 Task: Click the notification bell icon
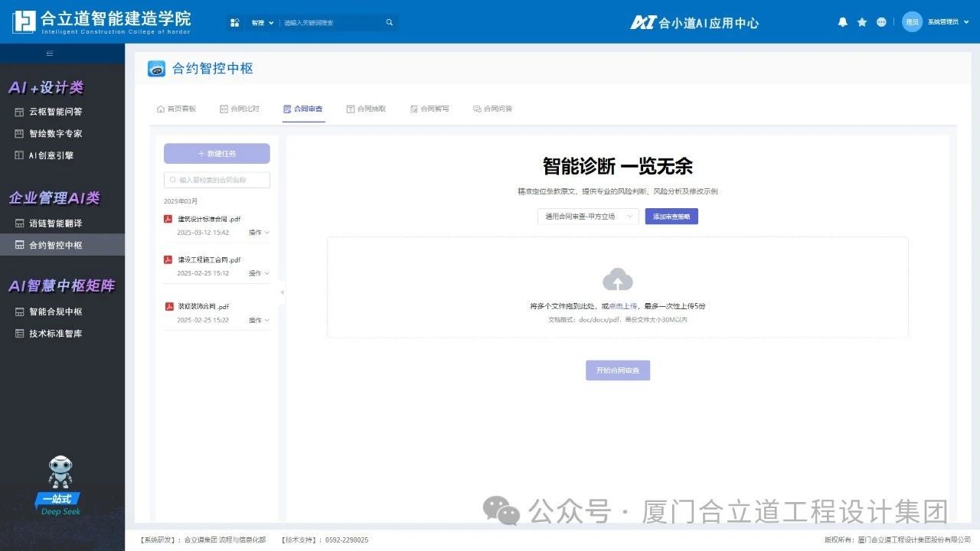tap(842, 22)
